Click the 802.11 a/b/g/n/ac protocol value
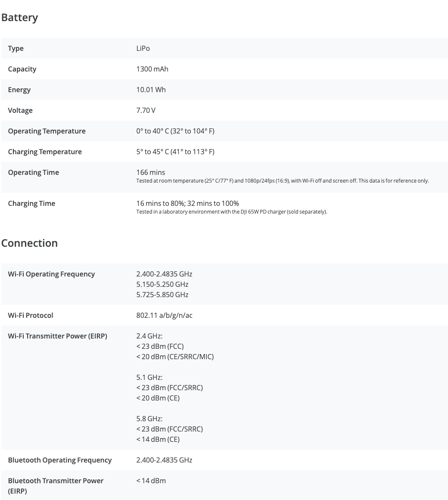This screenshot has height=500, width=448. (164, 315)
